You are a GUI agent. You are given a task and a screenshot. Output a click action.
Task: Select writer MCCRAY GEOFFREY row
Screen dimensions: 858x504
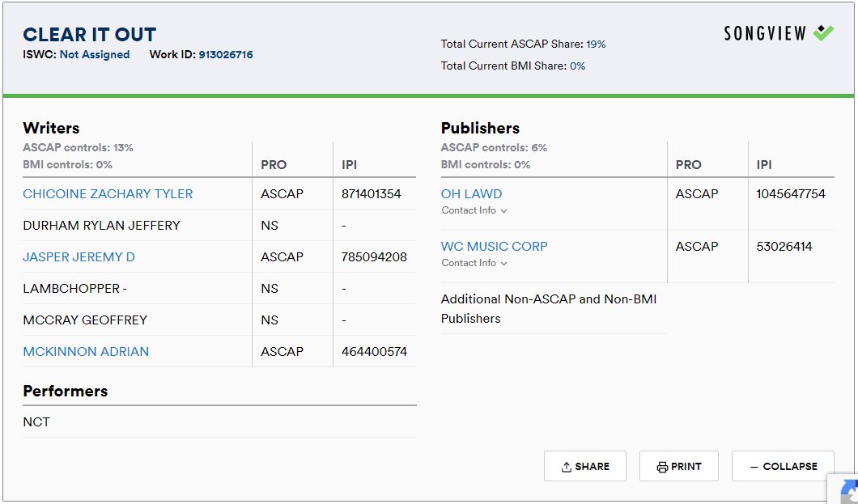(219, 320)
